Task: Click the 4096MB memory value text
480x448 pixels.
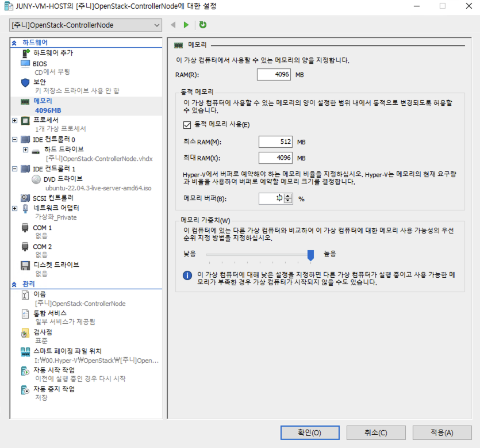Action: pyautogui.click(x=48, y=110)
